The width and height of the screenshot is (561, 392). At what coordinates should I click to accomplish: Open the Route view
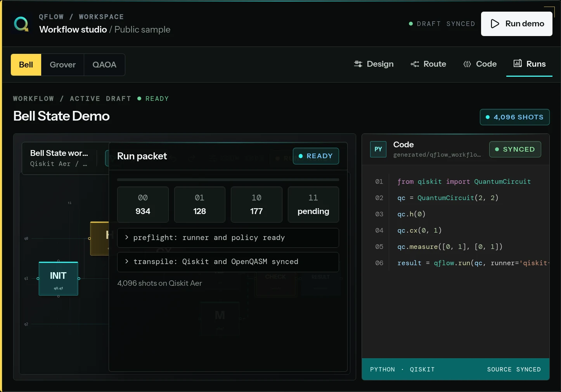pyautogui.click(x=428, y=64)
